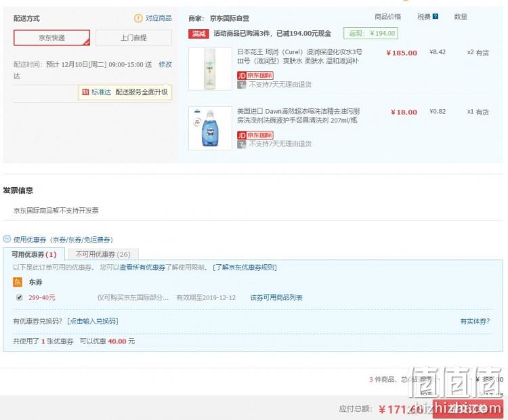This screenshot has height=420, width=508.
Task: Select 京东快递 delivery option
Action: (51, 37)
